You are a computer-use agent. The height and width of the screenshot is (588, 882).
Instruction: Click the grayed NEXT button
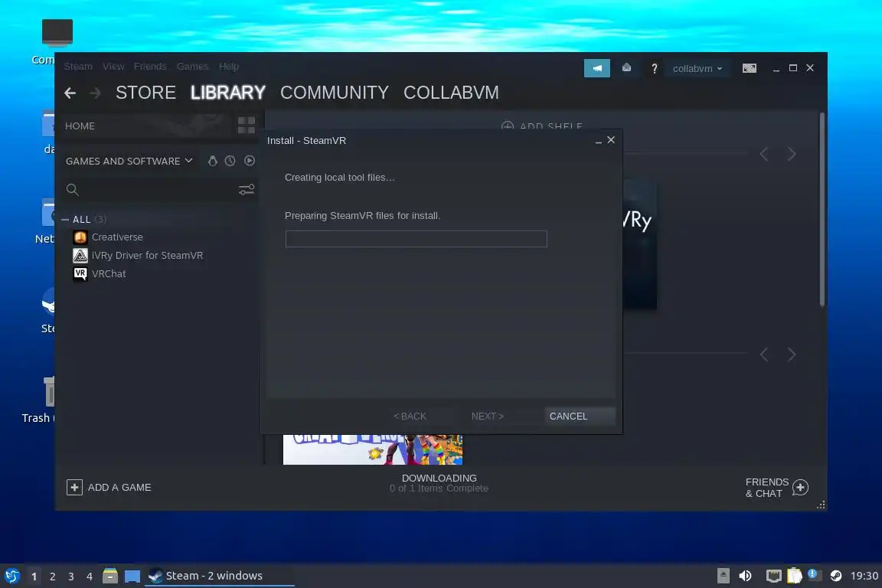(x=487, y=416)
